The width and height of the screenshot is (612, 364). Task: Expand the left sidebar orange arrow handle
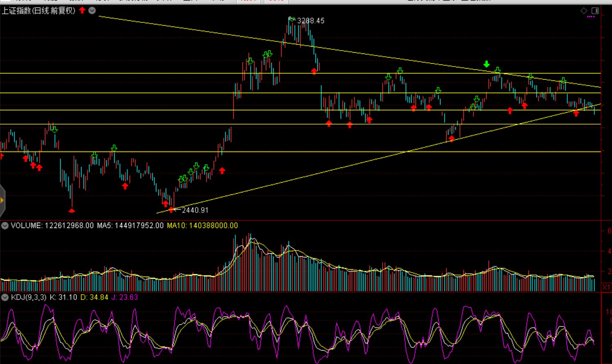pyautogui.click(x=2, y=200)
